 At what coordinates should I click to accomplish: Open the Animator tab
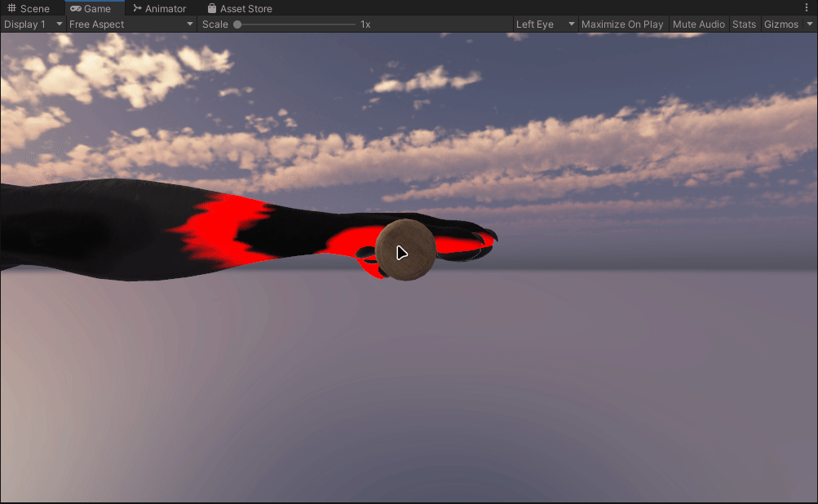(160, 8)
